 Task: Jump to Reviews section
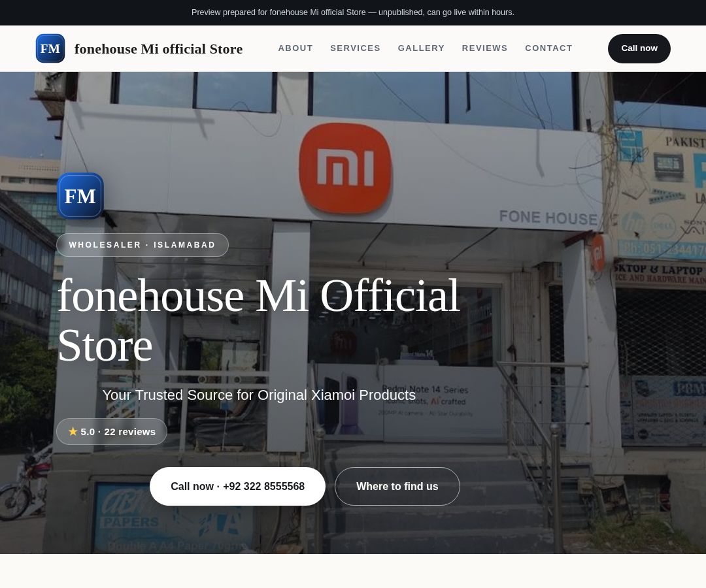tap(484, 48)
